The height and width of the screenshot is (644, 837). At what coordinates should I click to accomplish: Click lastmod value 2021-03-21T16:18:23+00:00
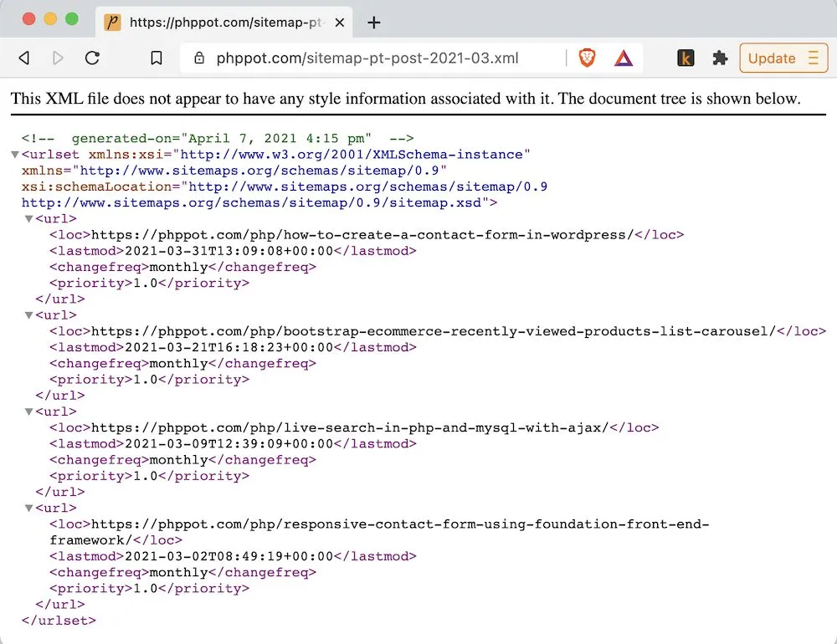click(x=229, y=347)
